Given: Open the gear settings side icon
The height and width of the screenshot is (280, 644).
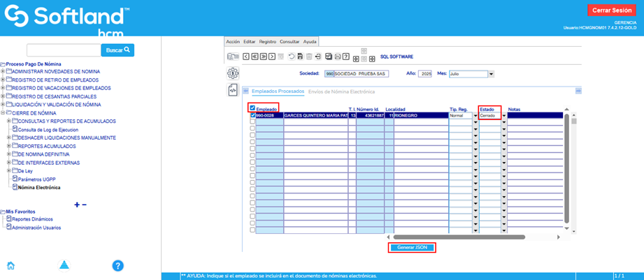Looking at the screenshot, I should pyautogui.click(x=233, y=74).
